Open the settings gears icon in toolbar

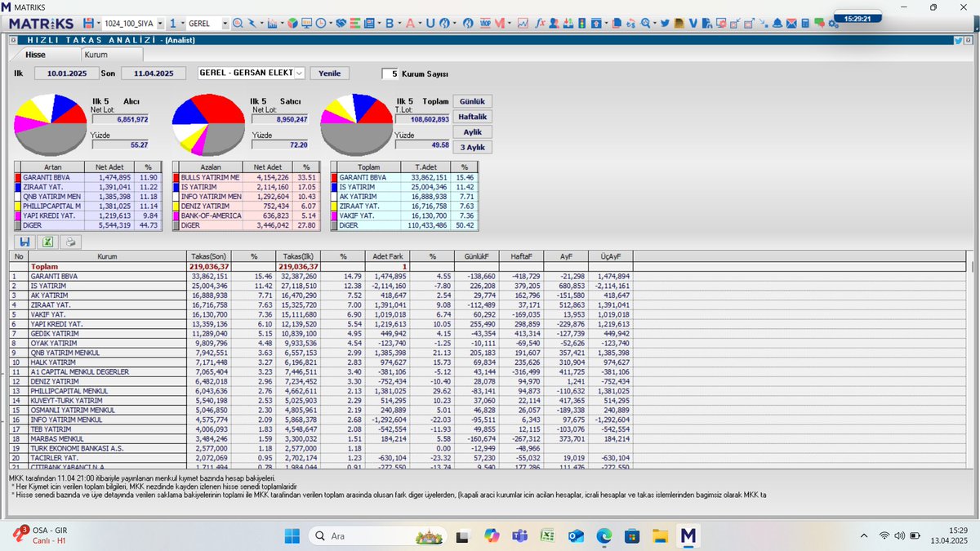[x=833, y=23]
